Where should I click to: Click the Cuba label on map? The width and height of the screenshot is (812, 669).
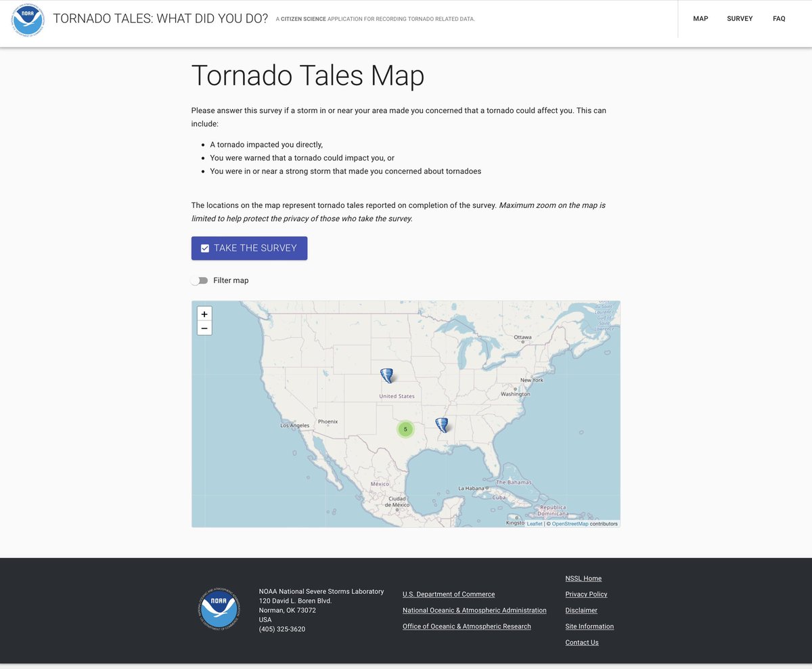point(499,498)
